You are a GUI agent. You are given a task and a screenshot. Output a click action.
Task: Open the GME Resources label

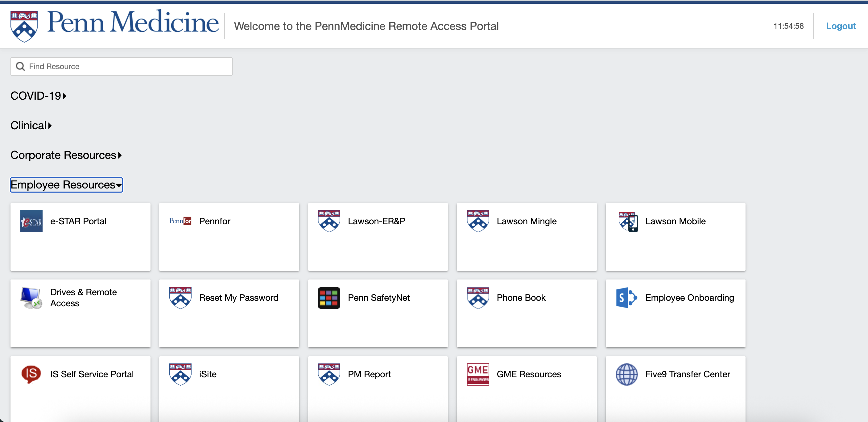[529, 374]
